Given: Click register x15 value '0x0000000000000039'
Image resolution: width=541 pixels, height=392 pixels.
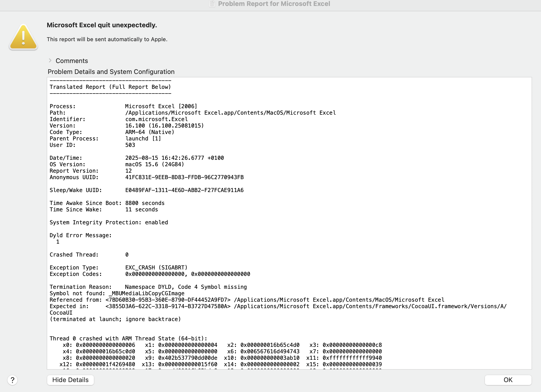Looking at the screenshot, I should [352, 364].
